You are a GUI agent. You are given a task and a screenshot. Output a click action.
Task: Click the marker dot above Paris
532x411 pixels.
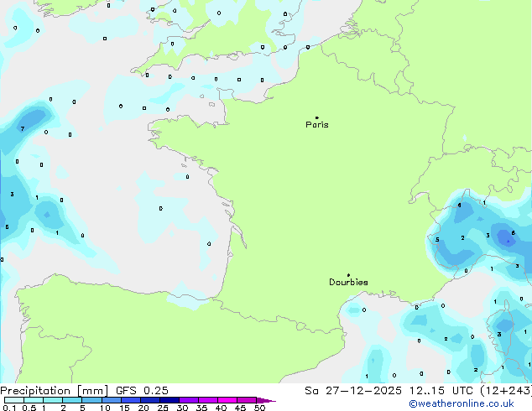pyautogui.click(x=317, y=117)
